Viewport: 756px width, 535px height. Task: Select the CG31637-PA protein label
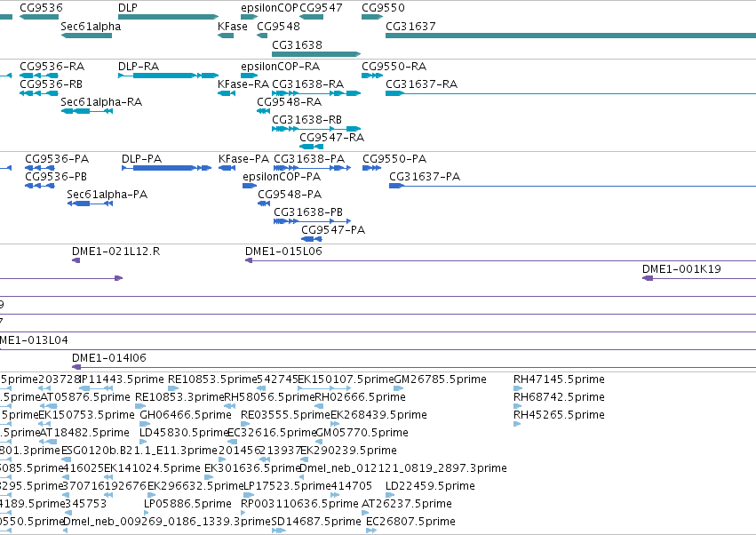click(425, 177)
